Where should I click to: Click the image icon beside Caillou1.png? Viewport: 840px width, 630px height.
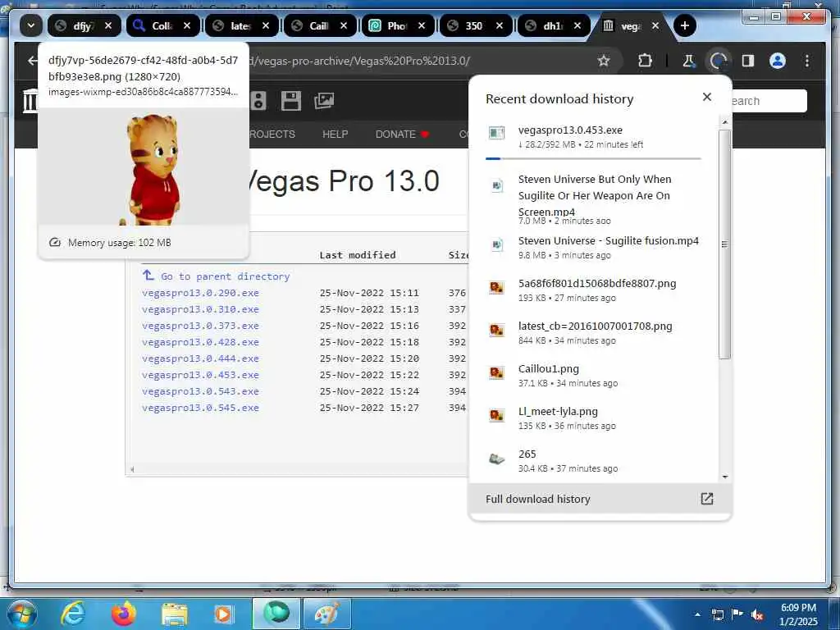coord(496,373)
